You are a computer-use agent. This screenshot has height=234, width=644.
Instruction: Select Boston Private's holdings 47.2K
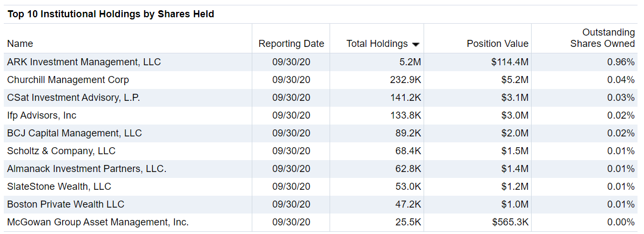coord(408,204)
